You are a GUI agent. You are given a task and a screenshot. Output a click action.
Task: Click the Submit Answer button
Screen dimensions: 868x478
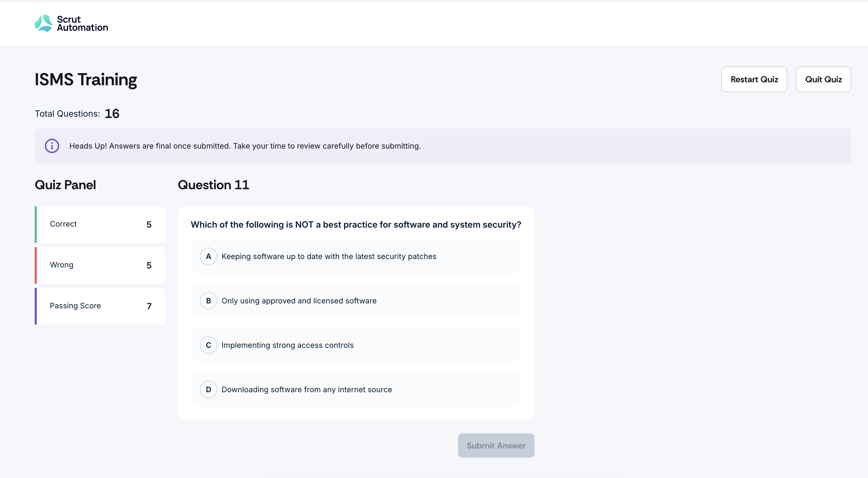click(x=496, y=446)
